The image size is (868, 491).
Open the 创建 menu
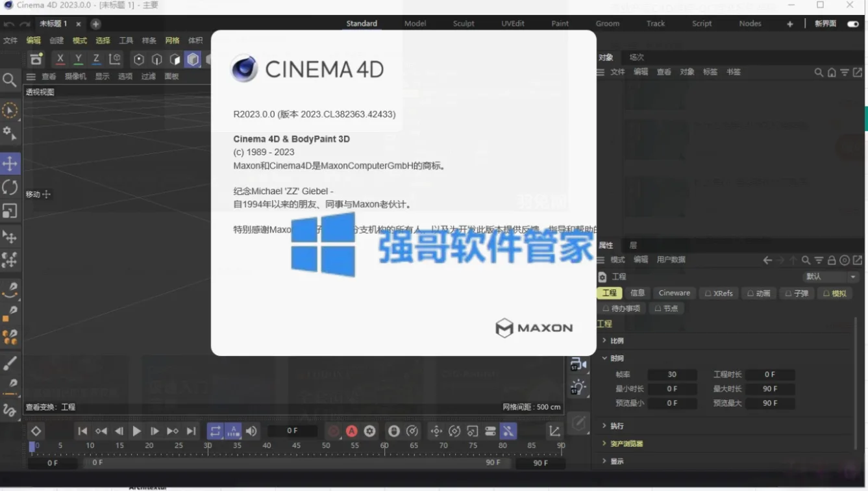[x=56, y=40]
